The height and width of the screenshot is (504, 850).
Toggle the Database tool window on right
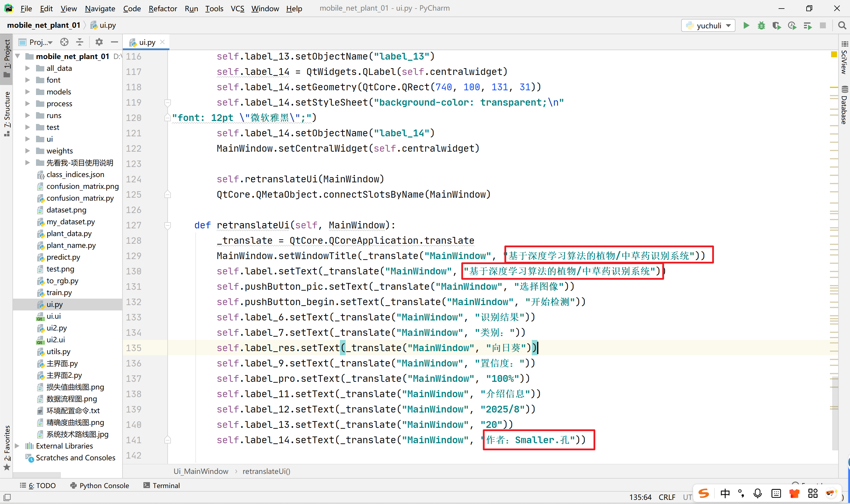click(844, 105)
